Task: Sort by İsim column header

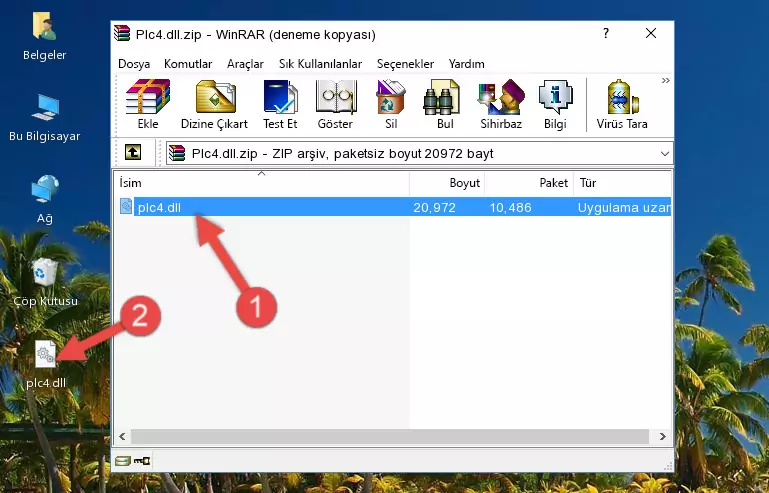Action: pos(262,183)
